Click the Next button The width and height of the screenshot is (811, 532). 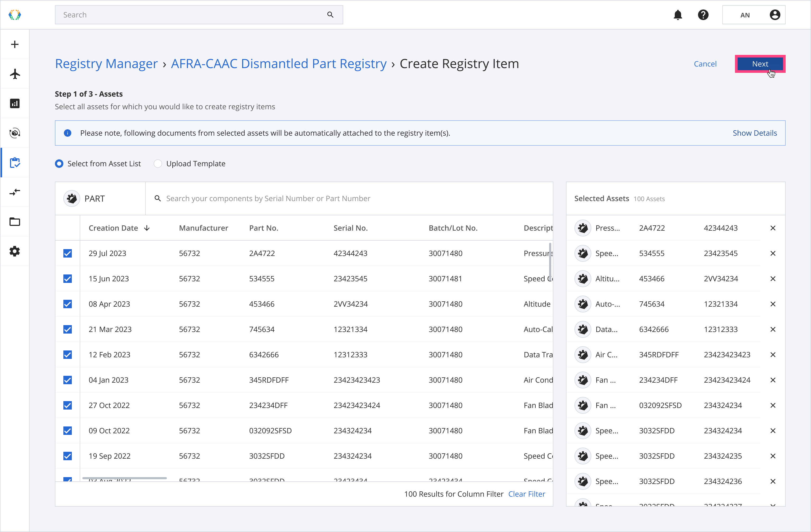tap(760, 64)
